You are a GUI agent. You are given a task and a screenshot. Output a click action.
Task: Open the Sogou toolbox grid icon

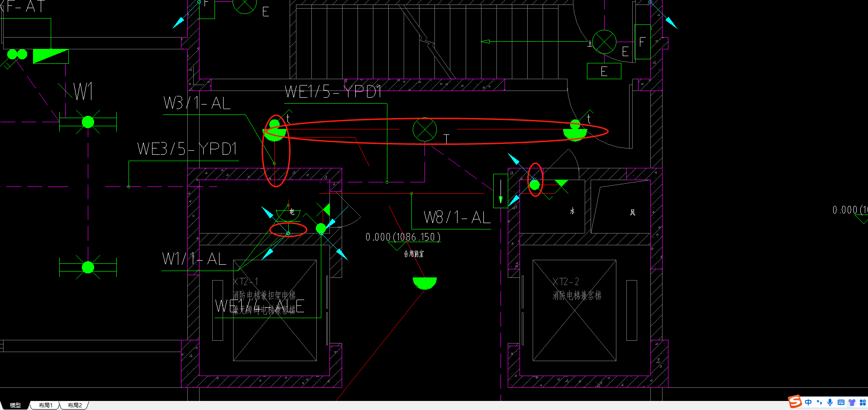pos(863,402)
